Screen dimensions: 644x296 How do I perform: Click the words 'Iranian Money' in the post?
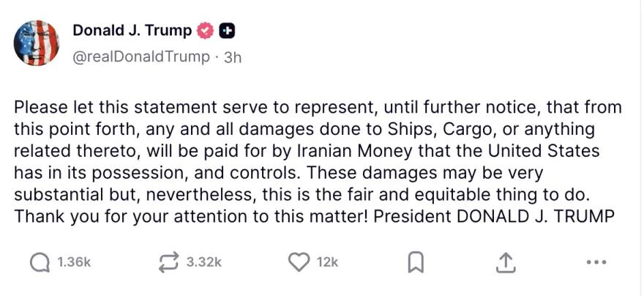coord(355,151)
